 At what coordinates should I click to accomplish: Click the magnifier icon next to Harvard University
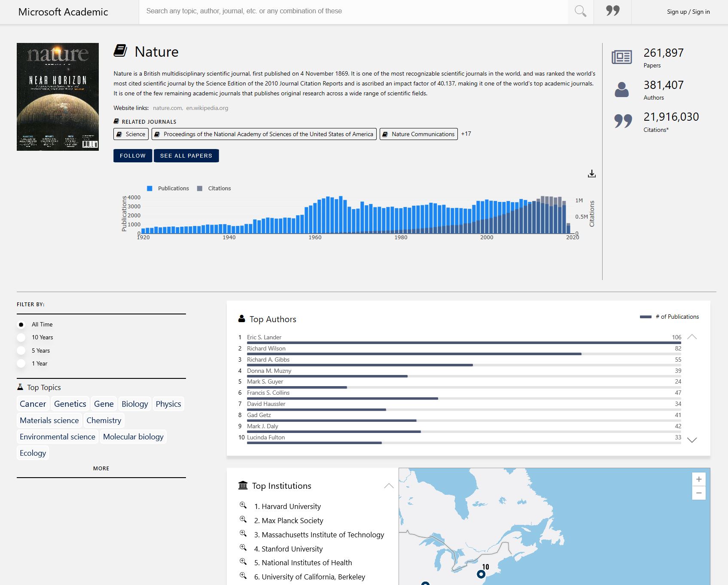click(x=243, y=505)
